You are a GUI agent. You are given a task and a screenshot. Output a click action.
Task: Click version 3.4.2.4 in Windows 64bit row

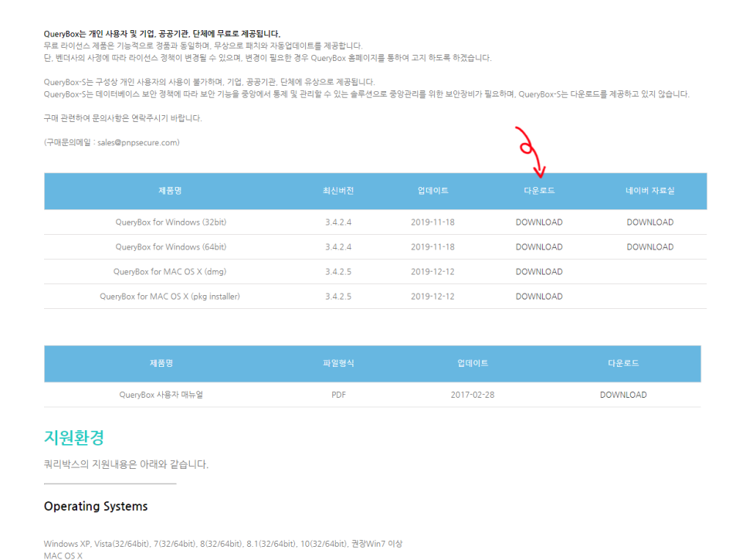[x=338, y=247]
